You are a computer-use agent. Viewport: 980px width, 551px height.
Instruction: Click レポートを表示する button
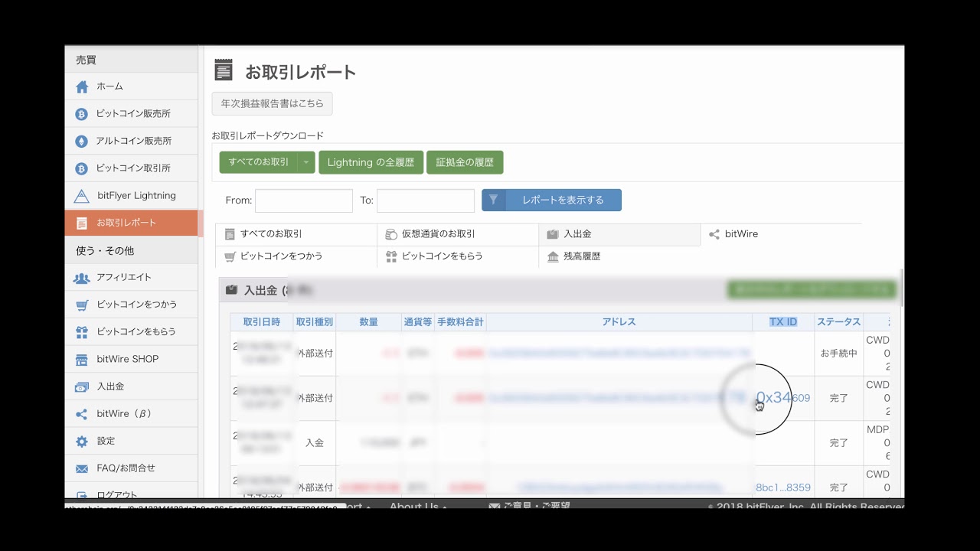(x=551, y=200)
